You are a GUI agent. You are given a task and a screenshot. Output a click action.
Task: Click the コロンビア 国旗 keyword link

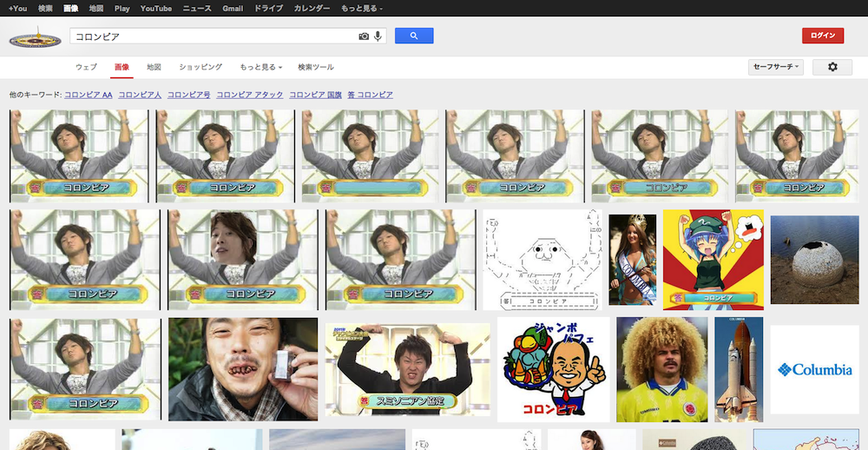(315, 94)
